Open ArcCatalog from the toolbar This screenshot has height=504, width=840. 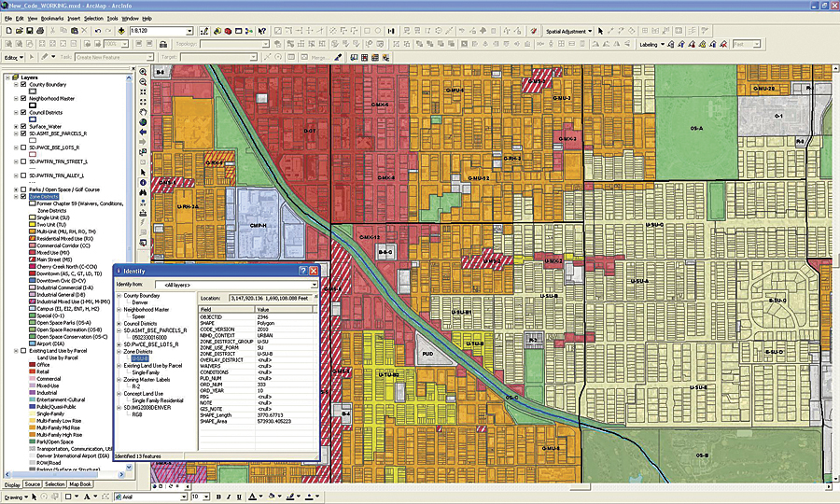coord(217,31)
